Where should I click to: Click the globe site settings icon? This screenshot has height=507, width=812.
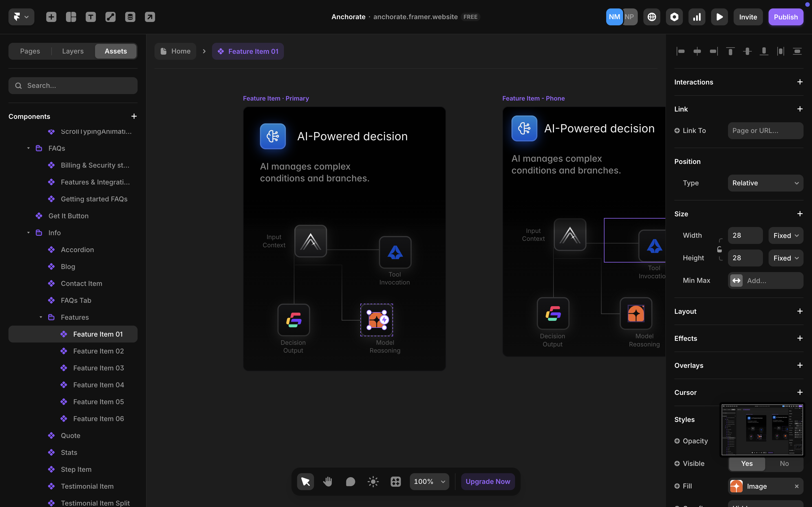[x=652, y=17]
